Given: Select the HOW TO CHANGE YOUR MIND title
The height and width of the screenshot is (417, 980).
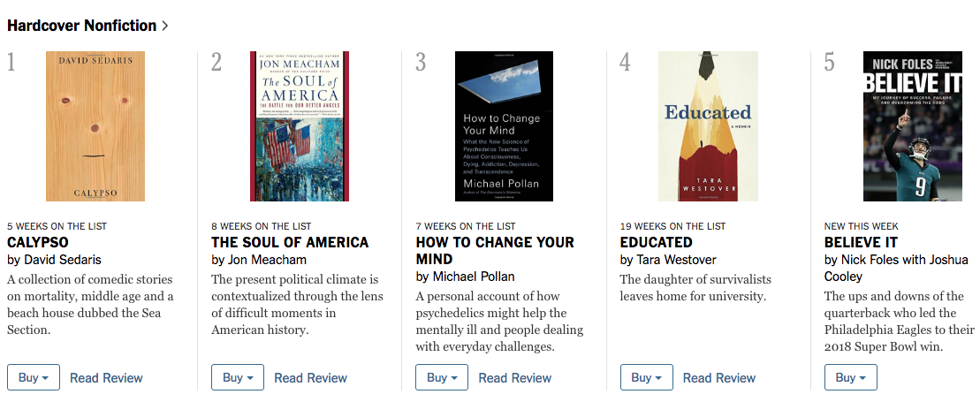Looking at the screenshot, I should (495, 250).
